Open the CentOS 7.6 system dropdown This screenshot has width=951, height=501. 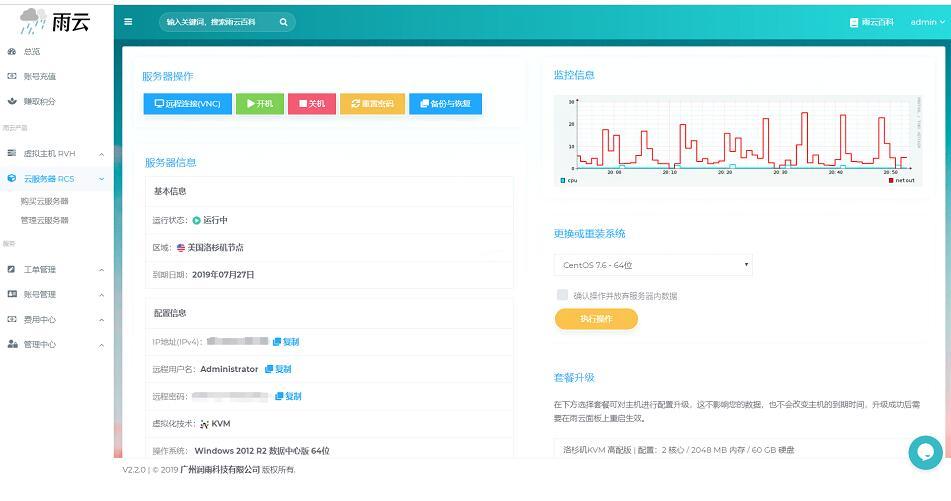[x=653, y=265]
